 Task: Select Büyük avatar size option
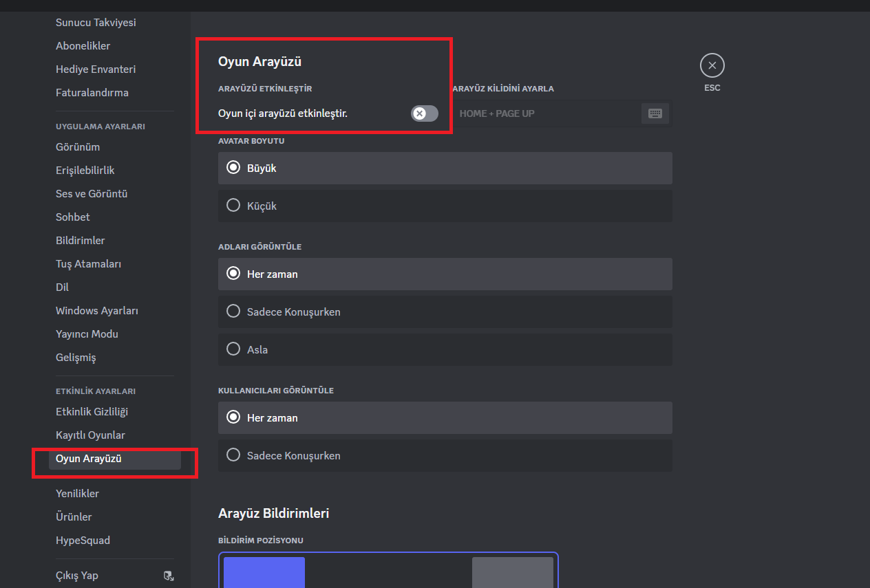pyautogui.click(x=445, y=168)
